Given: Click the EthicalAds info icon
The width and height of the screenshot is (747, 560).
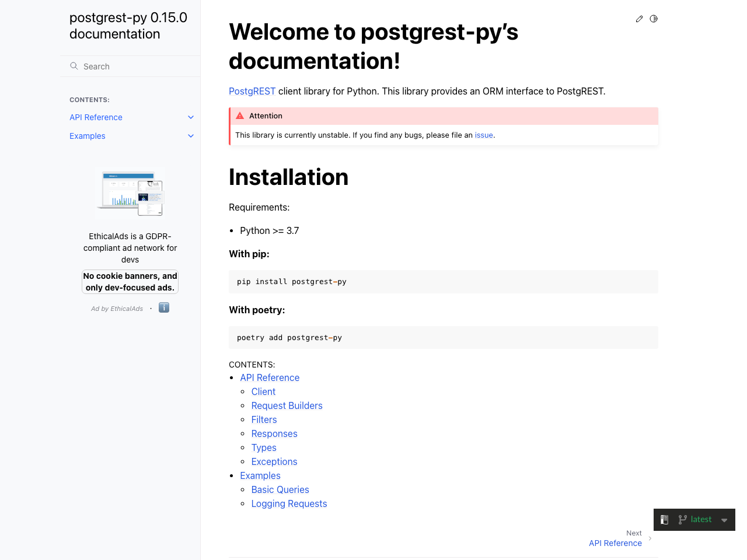Looking at the screenshot, I should 164,307.
